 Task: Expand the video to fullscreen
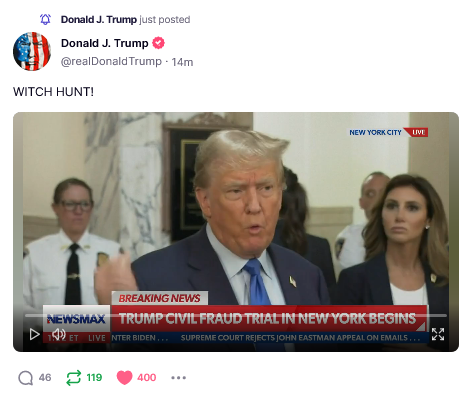click(438, 334)
